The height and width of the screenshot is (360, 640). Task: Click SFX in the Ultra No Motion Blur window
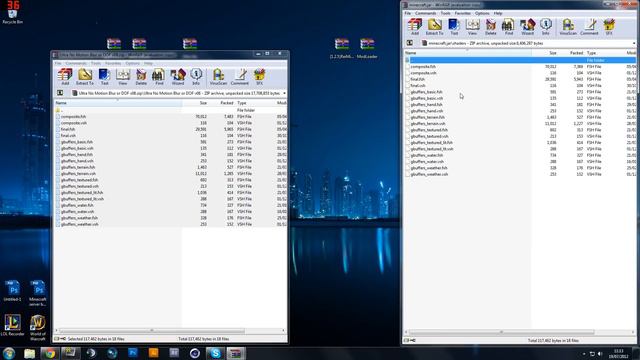[x=259, y=77]
